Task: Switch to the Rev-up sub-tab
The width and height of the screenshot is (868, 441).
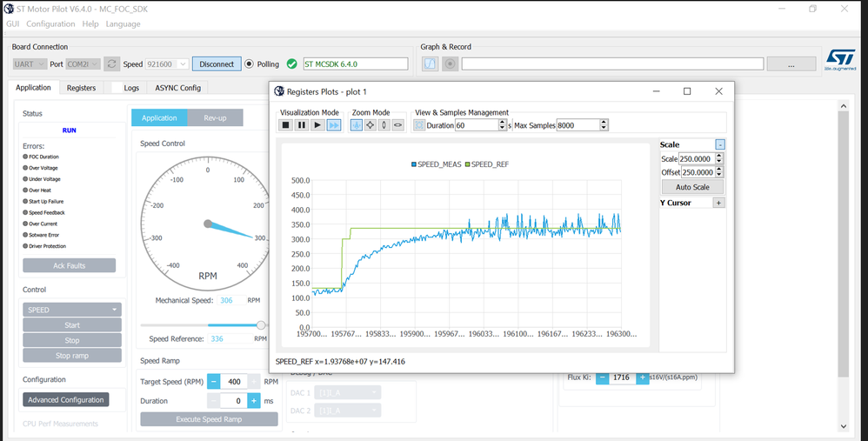Action: tap(215, 117)
